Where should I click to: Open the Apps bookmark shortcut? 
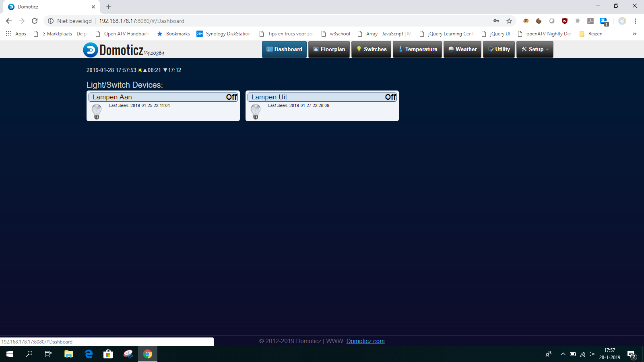[x=16, y=34]
